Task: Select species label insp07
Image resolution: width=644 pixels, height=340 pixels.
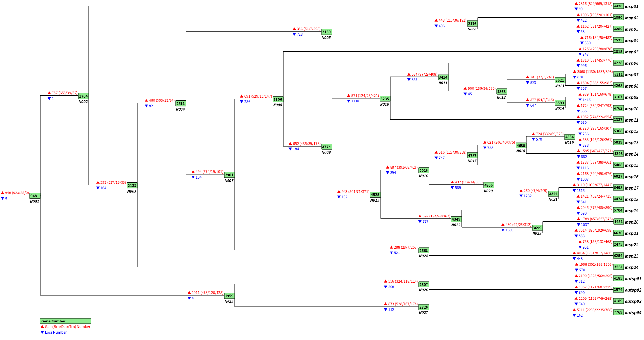Action: coord(632,75)
